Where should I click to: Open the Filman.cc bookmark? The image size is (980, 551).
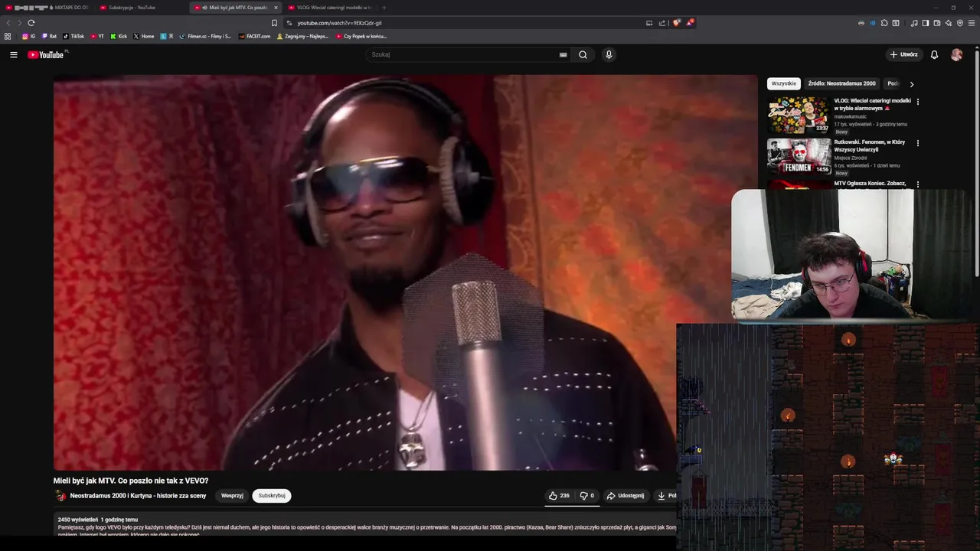coord(205,36)
